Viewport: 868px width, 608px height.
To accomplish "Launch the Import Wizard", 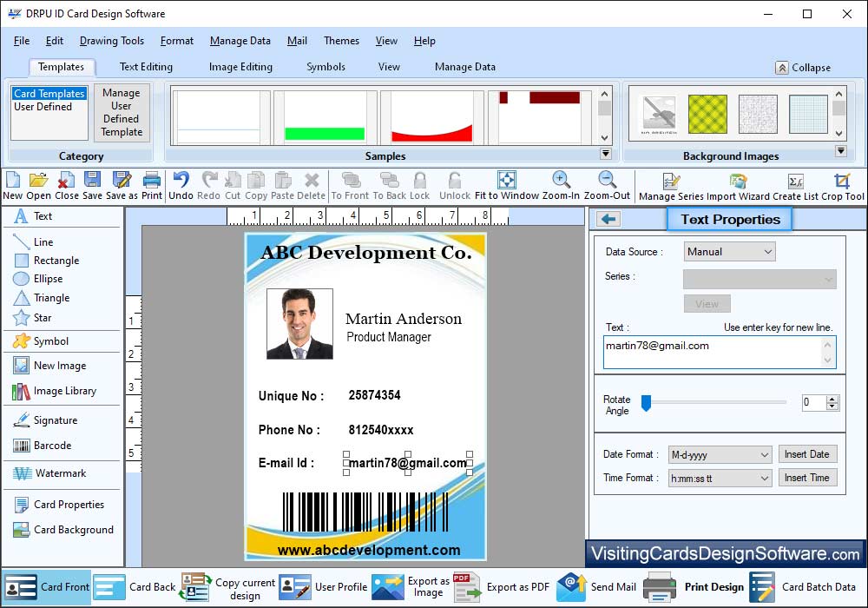I will point(738,187).
